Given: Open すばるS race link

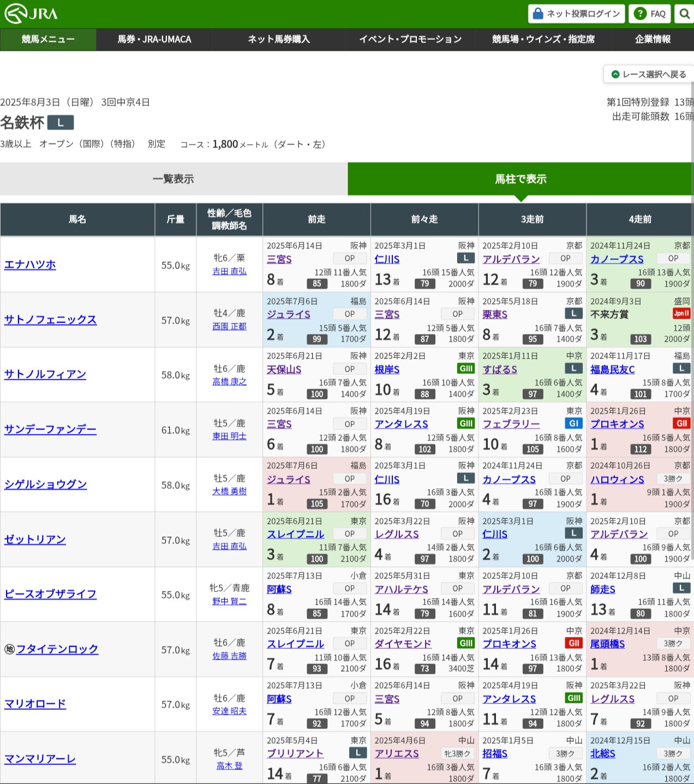Looking at the screenshot, I should point(500,369).
